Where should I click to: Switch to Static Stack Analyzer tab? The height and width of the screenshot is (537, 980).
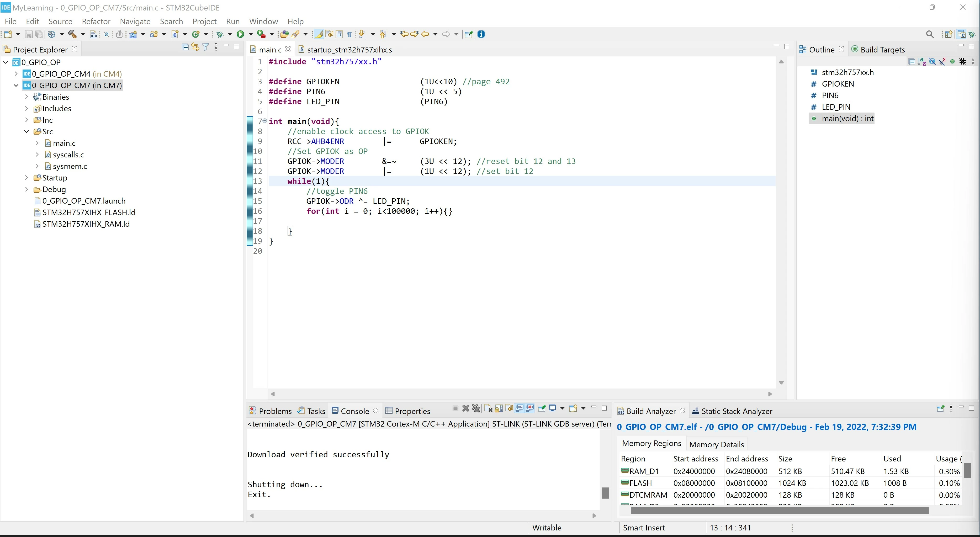pyautogui.click(x=732, y=411)
